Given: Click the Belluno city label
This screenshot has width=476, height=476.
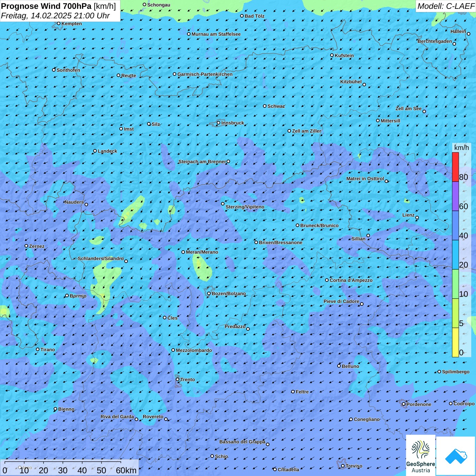Looking at the screenshot, I should (x=350, y=366).
